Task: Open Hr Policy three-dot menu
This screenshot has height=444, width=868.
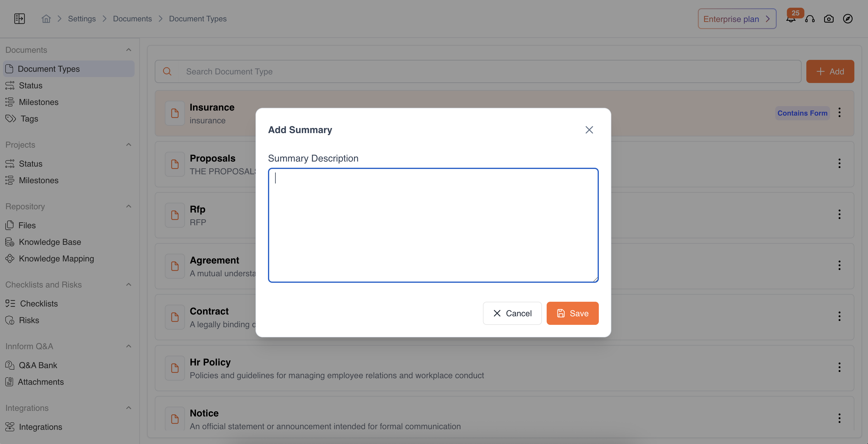Action: (839, 367)
